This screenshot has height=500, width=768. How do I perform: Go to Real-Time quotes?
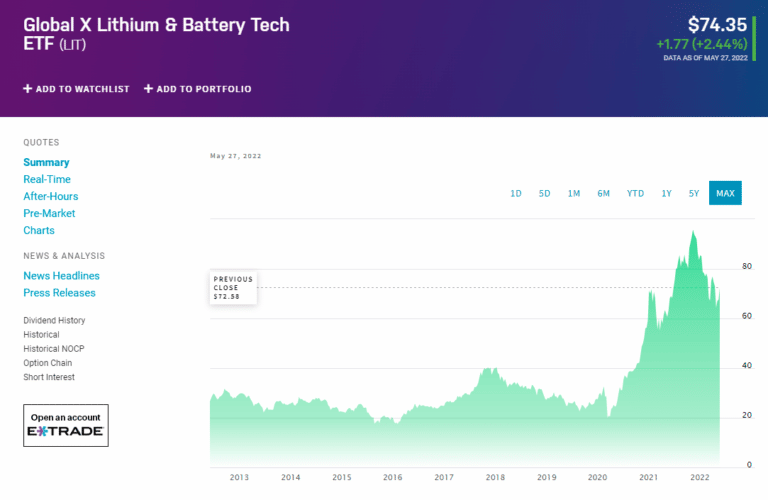tap(47, 179)
